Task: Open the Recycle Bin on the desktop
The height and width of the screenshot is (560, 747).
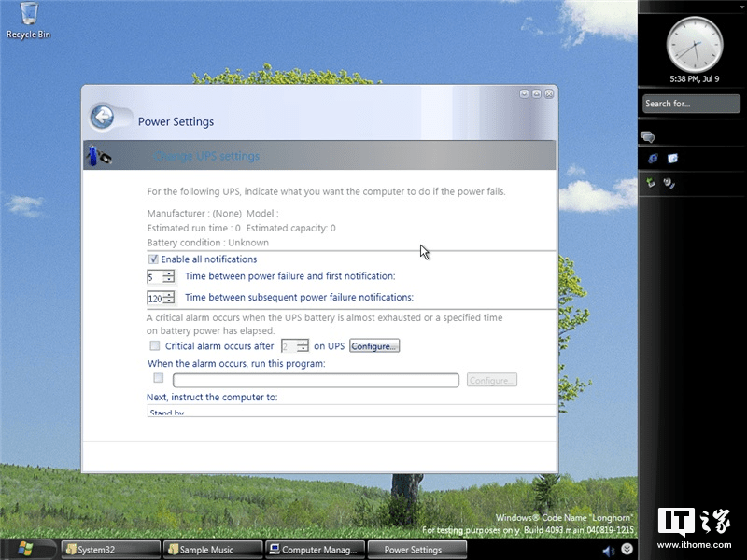Action: click(26, 19)
